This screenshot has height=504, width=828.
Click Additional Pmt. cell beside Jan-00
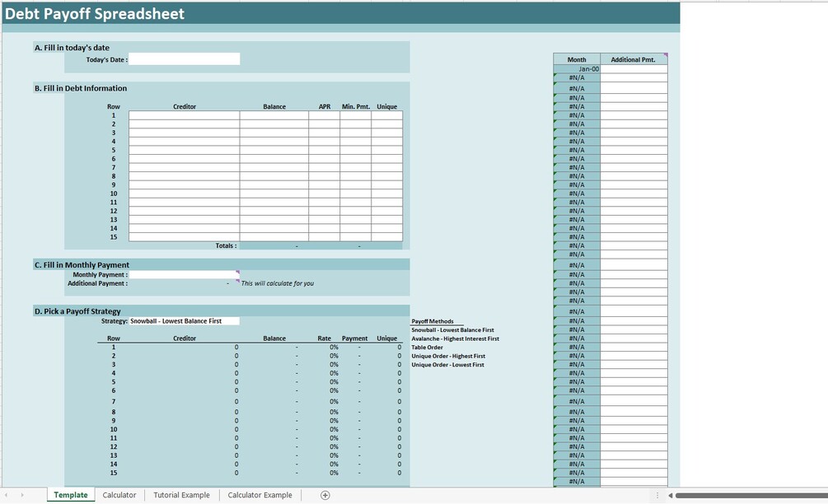[x=634, y=68]
